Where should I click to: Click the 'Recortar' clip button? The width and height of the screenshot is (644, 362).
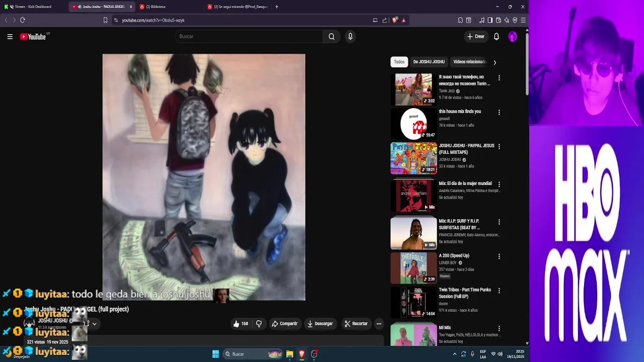click(x=356, y=324)
